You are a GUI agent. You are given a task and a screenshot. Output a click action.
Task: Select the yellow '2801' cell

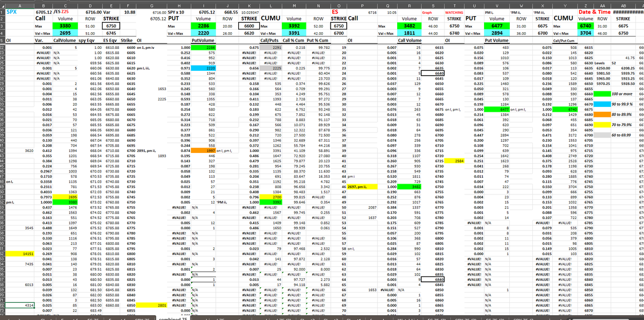point(152,304)
